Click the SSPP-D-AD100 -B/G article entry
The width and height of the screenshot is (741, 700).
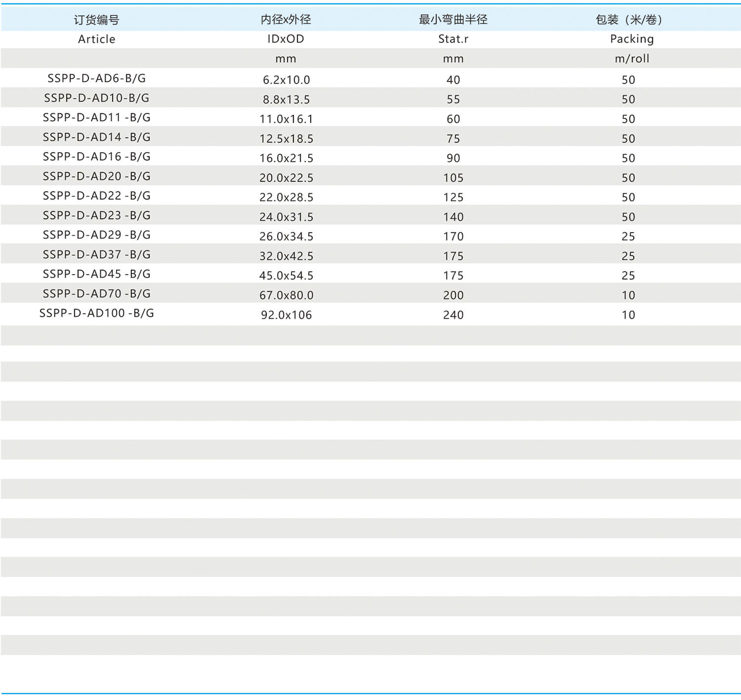[96, 313]
